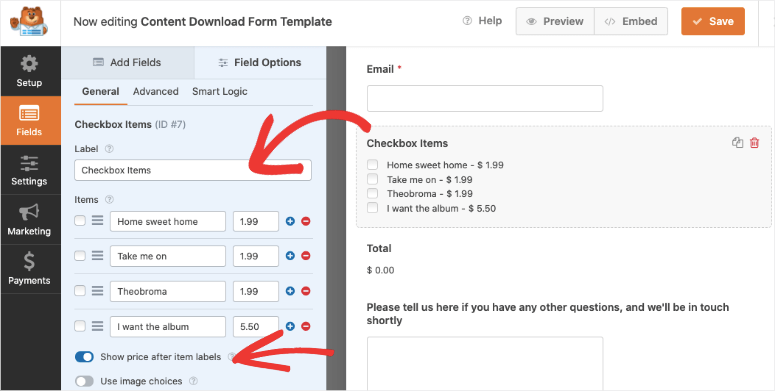Click price field for Take me on
This screenshot has width=775, height=391.
point(256,256)
